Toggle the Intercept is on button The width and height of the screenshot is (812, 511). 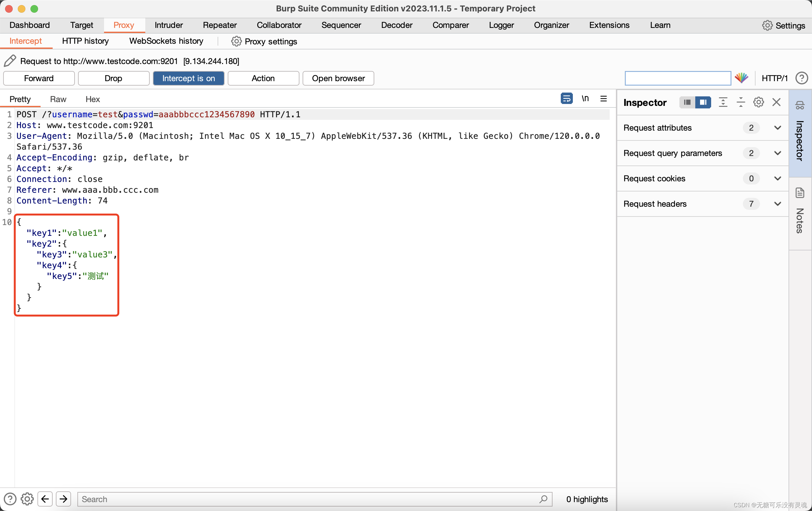coord(188,78)
